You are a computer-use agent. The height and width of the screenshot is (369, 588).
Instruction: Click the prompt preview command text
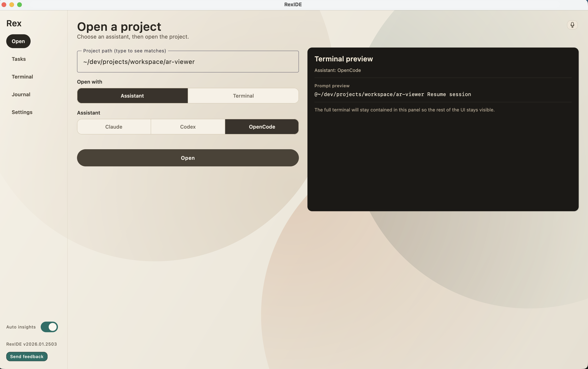point(392,94)
